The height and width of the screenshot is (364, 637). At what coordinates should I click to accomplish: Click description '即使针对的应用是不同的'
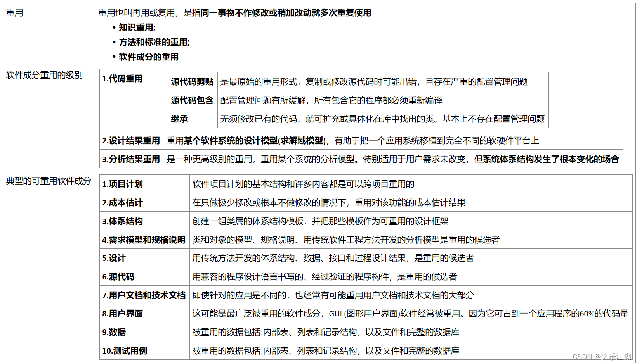tap(333, 295)
